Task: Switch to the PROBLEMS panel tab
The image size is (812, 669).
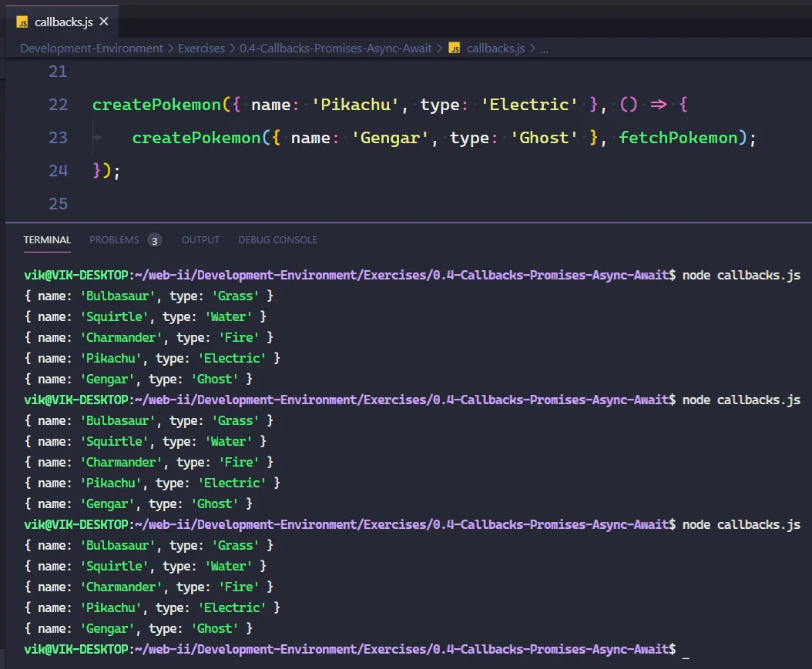Action: (x=115, y=240)
